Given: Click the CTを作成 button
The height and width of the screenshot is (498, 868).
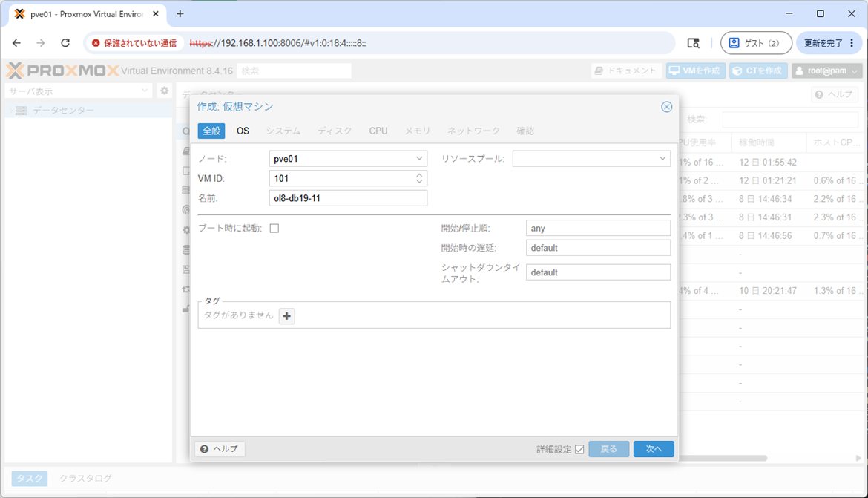Looking at the screenshot, I should pyautogui.click(x=758, y=71).
